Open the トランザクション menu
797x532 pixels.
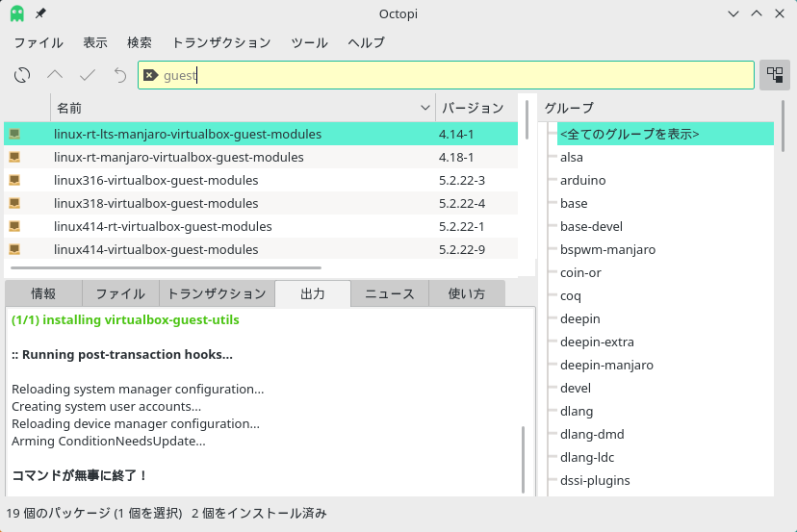[x=221, y=42]
